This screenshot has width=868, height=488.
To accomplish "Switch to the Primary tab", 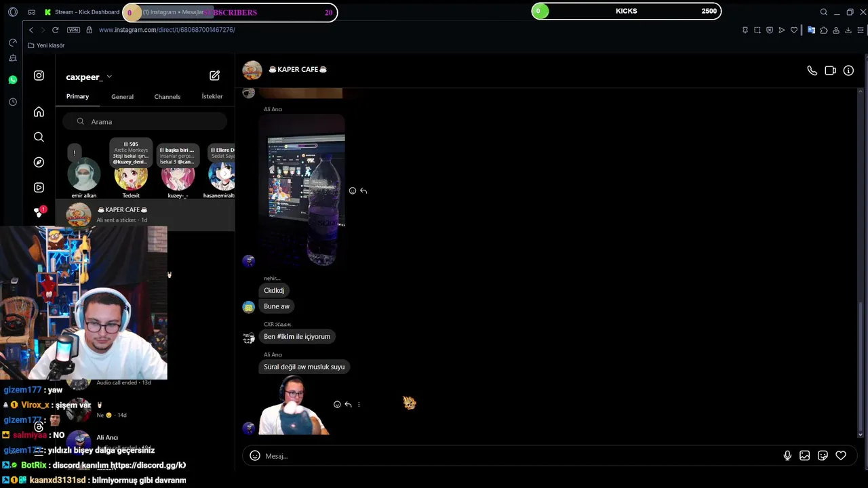I will tap(77, 96).
